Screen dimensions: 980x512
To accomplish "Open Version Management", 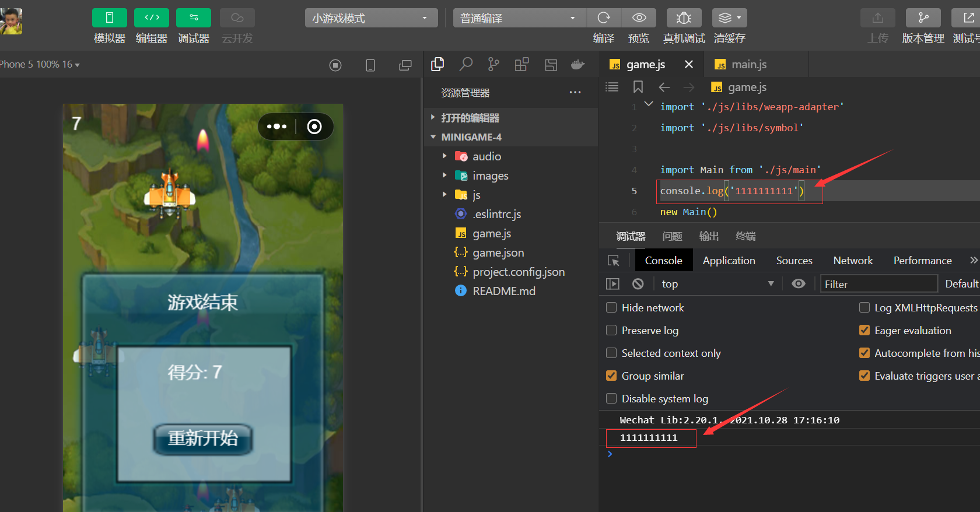I will [x=923, y=18].
